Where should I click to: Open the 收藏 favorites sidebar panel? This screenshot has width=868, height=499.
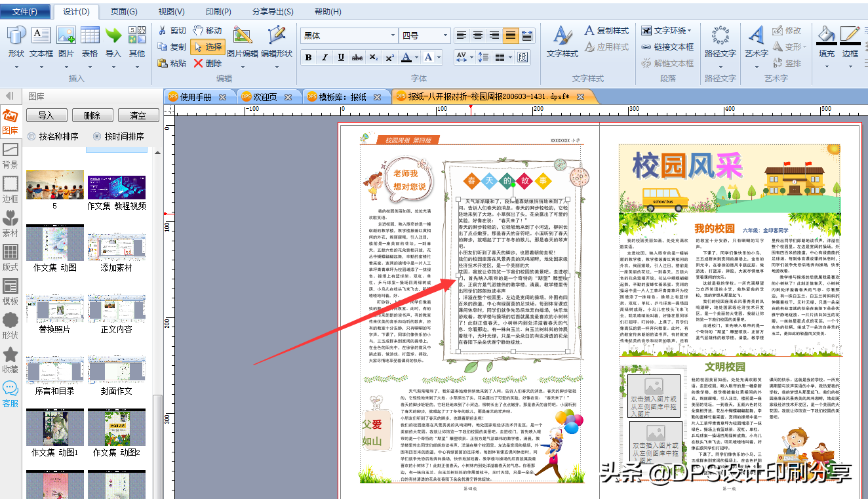click(x=10, y=361)
